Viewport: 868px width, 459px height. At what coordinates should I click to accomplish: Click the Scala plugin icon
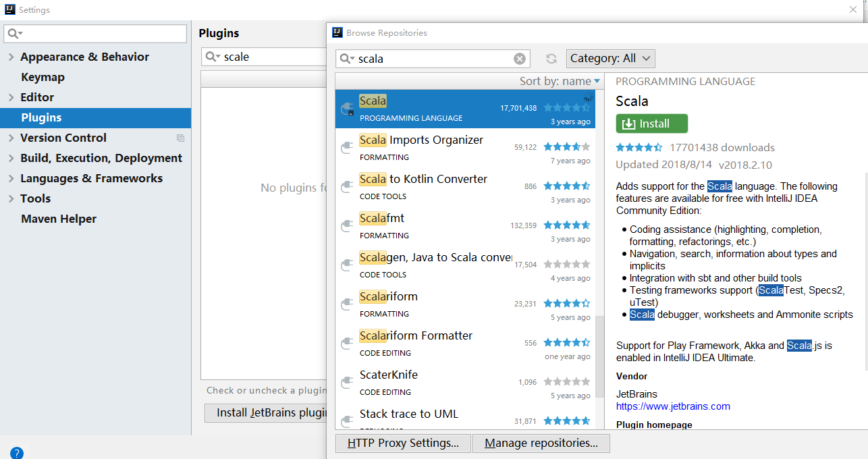pos(347,109)
